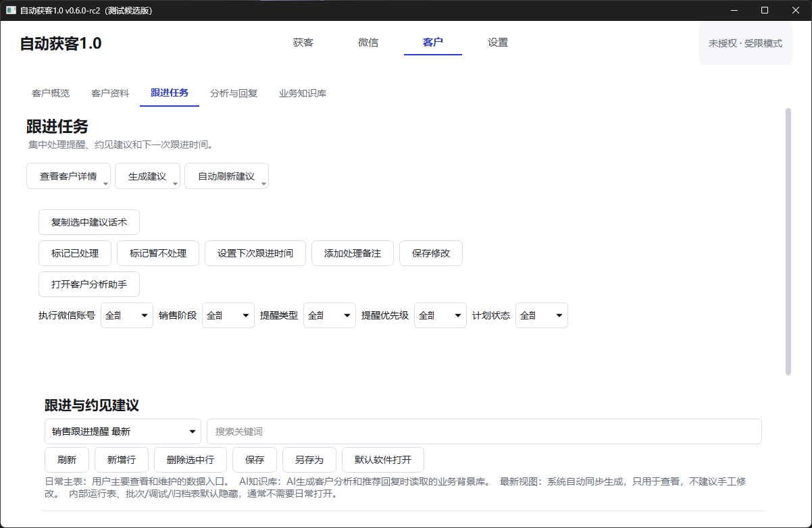Focus the 搜索关键词 search field

484,431
